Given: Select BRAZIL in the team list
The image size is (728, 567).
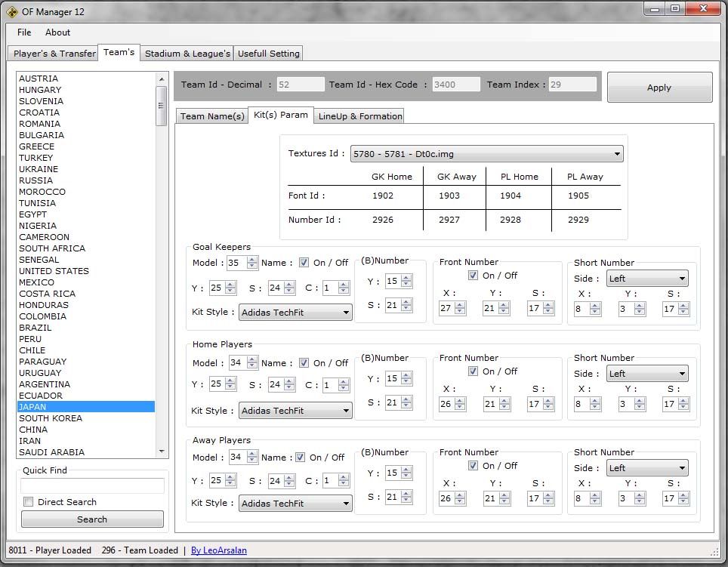Looking at the screenshot, I should click(x=35, y=328).
